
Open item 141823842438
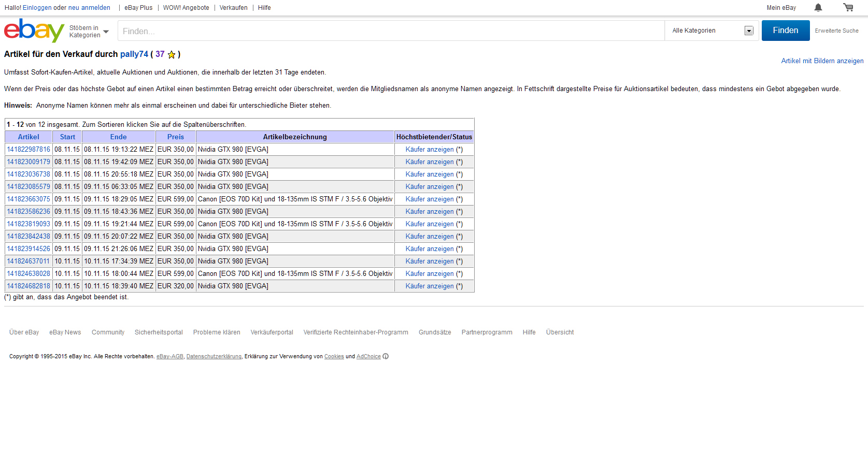coord(29,237)
